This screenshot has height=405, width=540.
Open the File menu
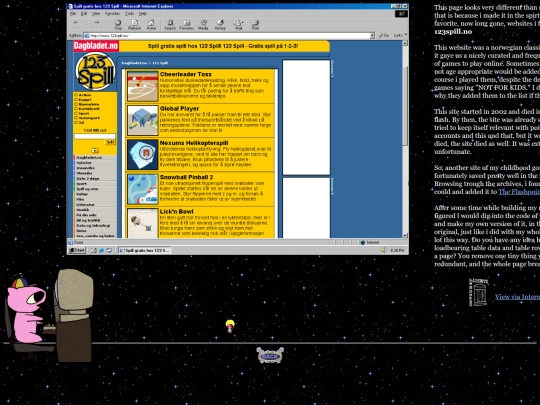pos(73,14)
